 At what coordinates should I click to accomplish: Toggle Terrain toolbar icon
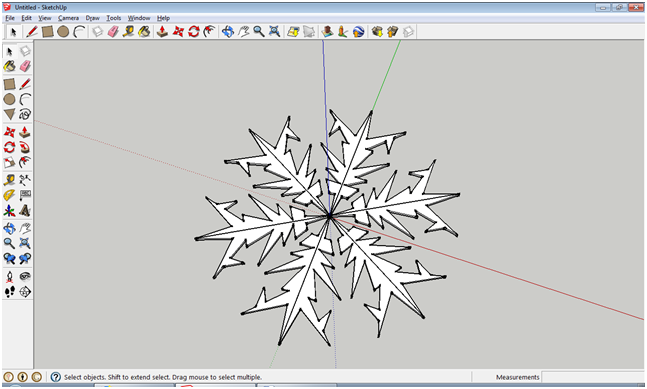[x=309, y=31]
